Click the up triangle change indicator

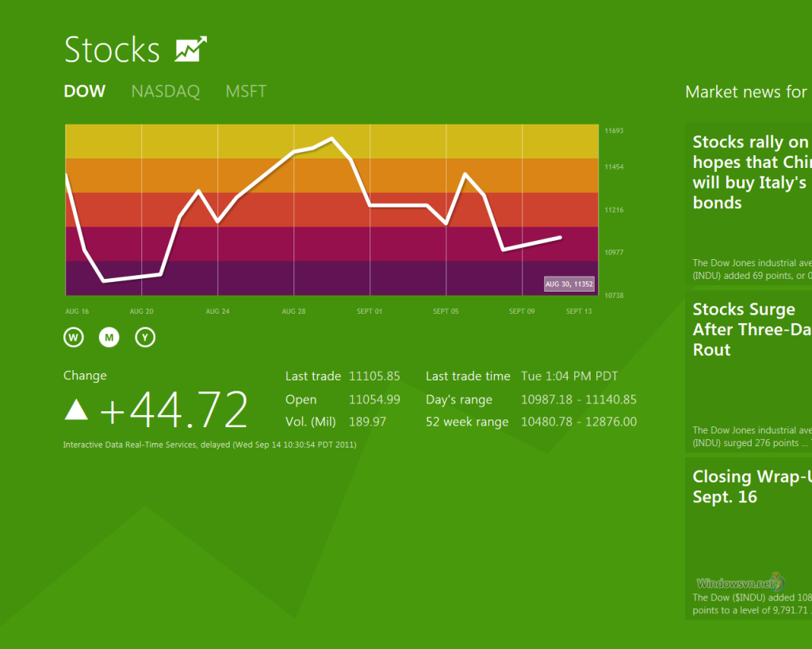click(x=76, y=409)
